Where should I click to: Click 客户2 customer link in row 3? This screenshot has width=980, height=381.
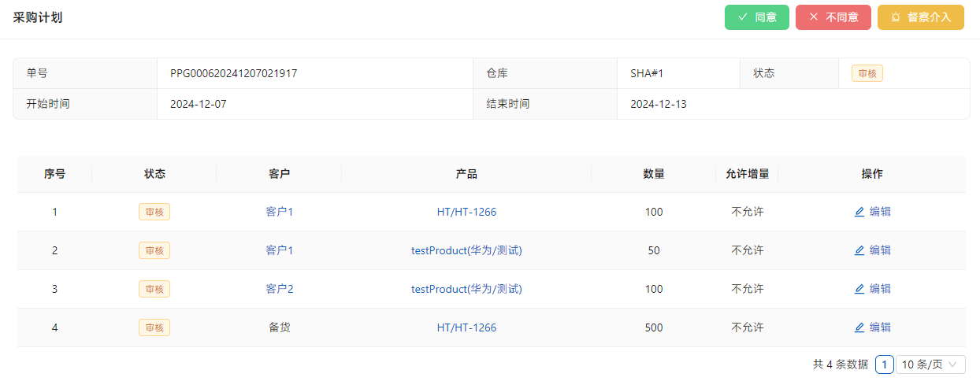pyautogui.click(x=280, y=289)
